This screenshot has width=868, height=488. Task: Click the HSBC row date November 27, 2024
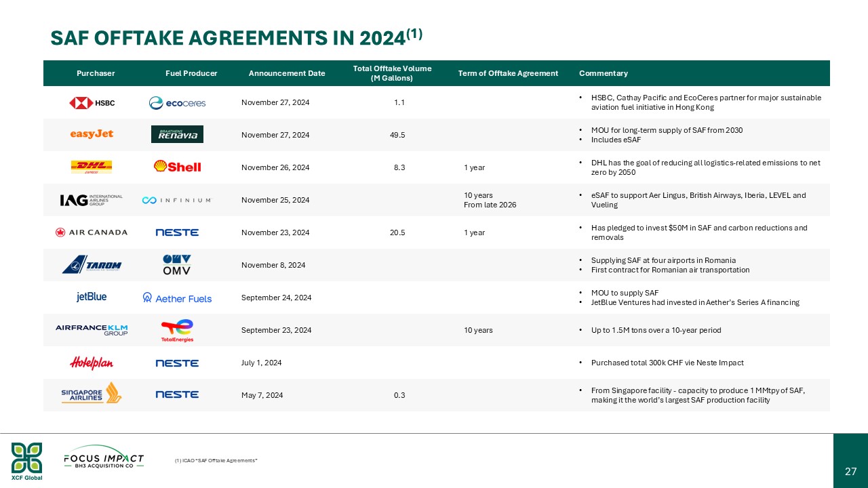(x=275, y=102)
